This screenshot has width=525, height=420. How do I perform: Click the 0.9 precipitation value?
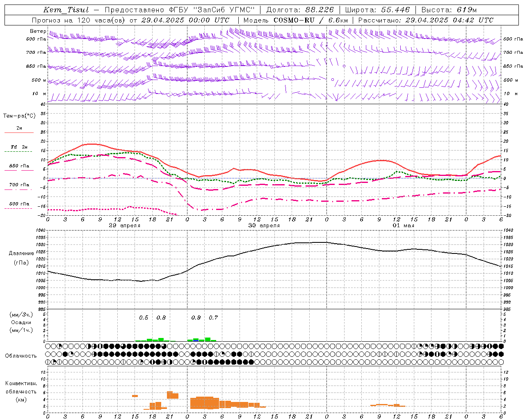click(196, 317)
